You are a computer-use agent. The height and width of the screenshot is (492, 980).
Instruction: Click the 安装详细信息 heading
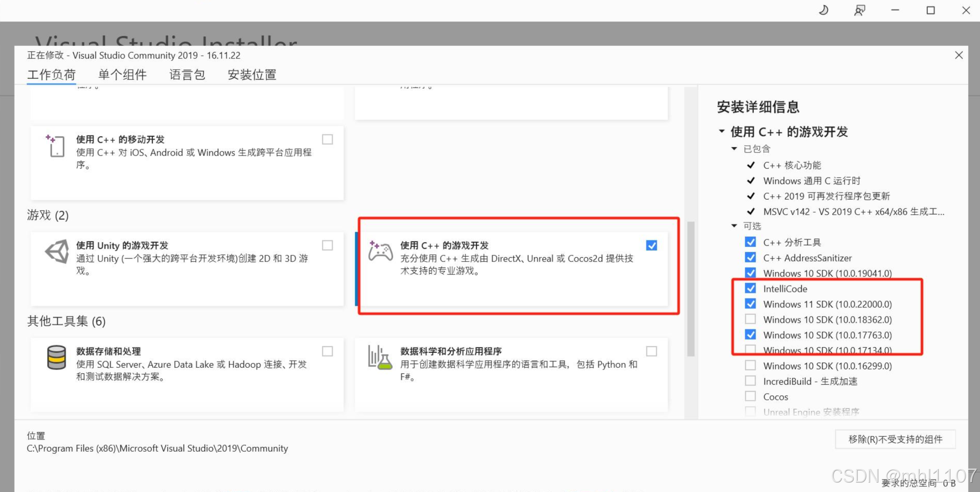(x=758, y=107)
